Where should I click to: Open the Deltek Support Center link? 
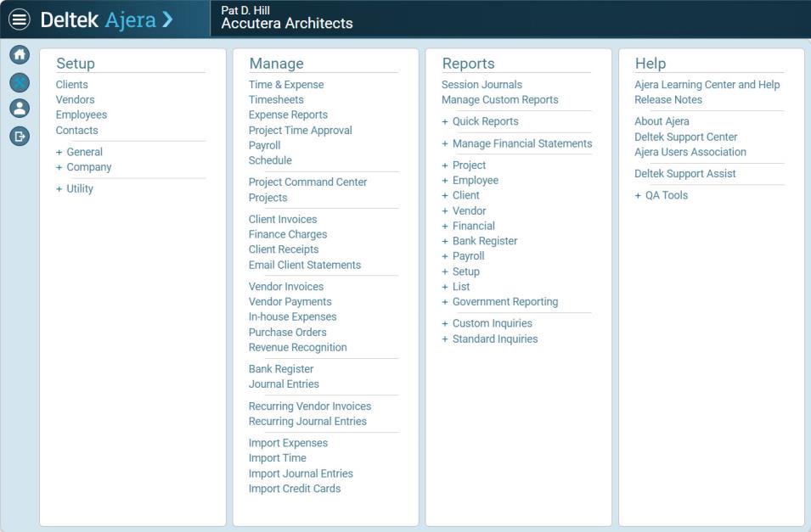(685, 137)
